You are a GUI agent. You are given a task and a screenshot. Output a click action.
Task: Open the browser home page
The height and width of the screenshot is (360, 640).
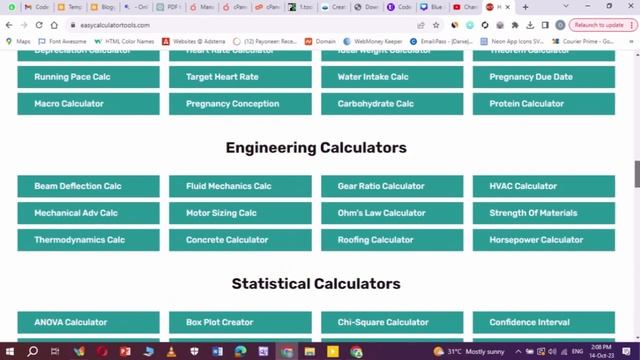coord(54,25)
